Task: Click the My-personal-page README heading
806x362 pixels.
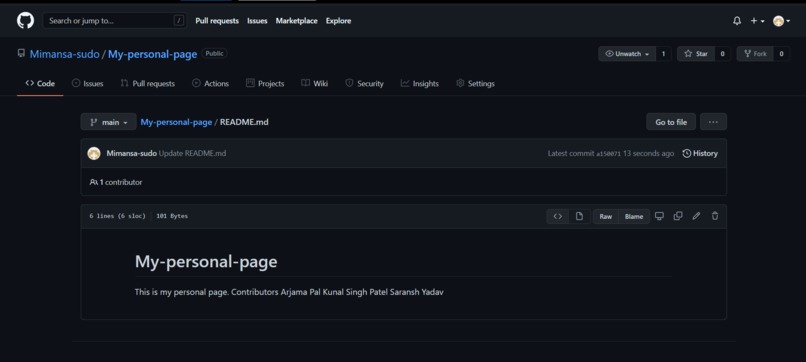Action: (206, 262)
